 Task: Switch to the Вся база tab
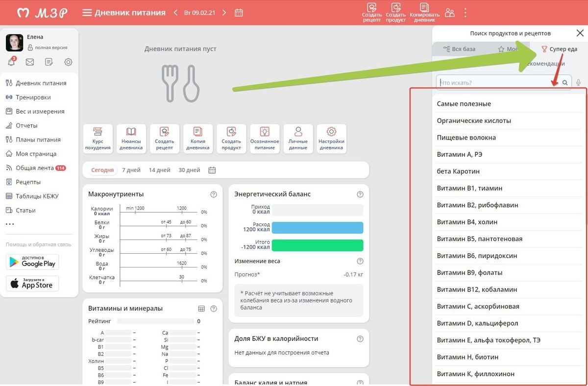coord(459,49)
